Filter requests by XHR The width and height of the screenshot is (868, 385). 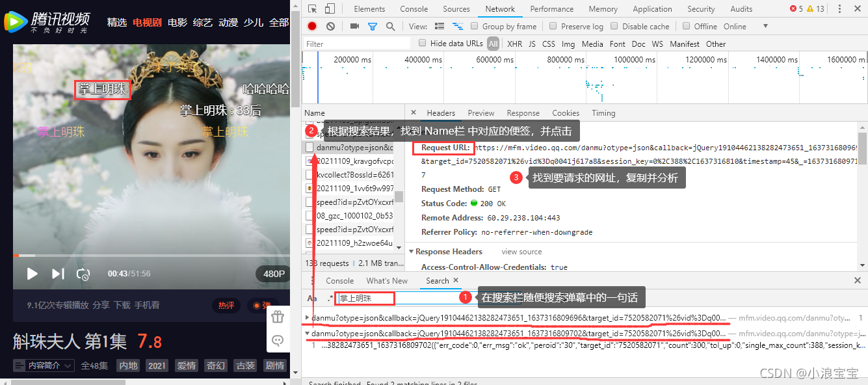point(514,44)
